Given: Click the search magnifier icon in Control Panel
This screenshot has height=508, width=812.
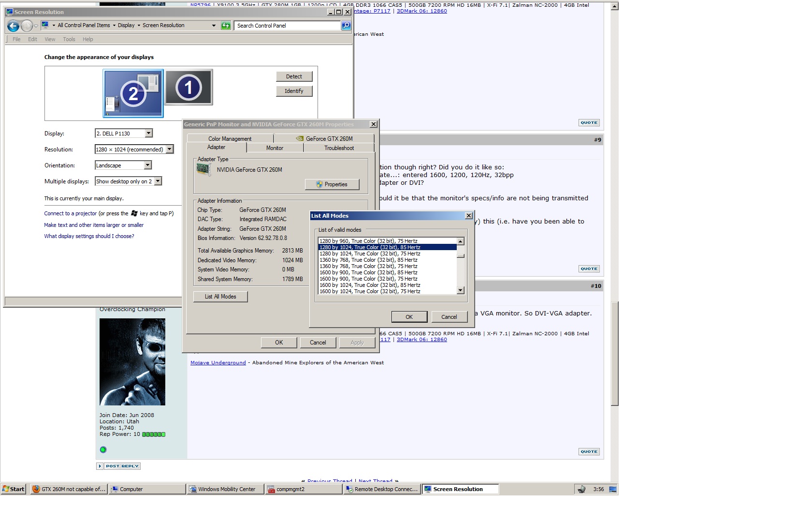Looking at the screenshot, I should (346, 26).
